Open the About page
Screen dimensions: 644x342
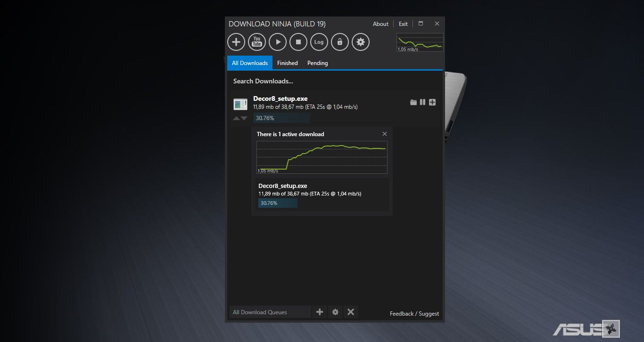[380, 24]
